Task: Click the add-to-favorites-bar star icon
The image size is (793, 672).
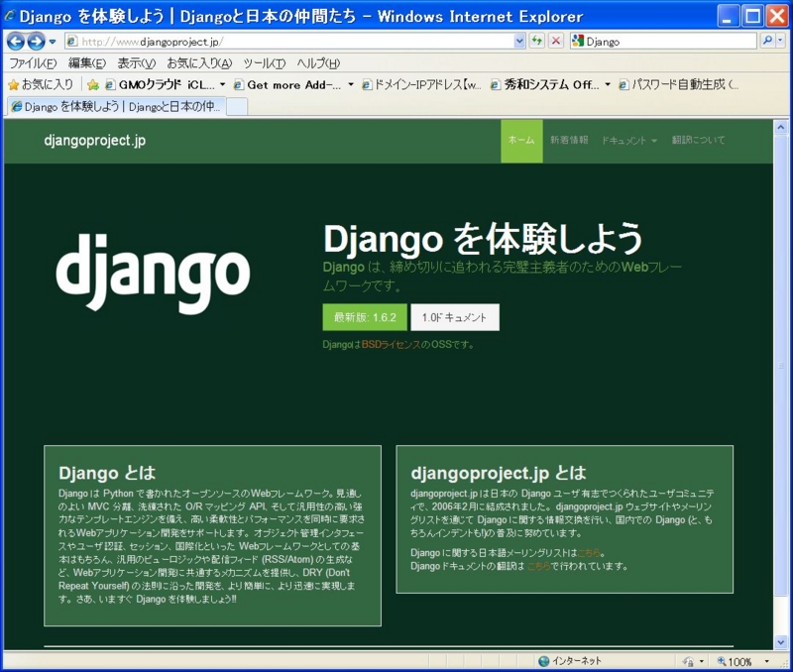Action: 93,85
